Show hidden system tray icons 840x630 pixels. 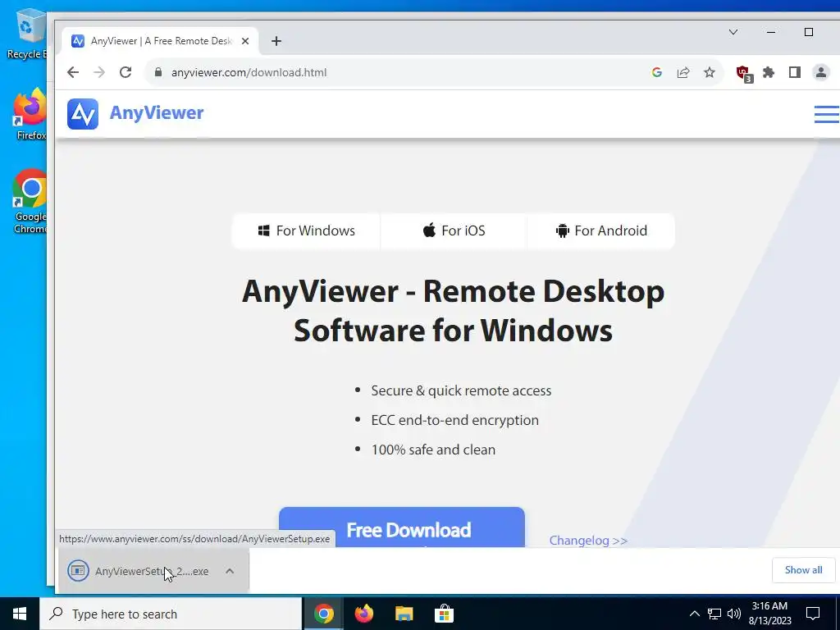click(694, 614)
